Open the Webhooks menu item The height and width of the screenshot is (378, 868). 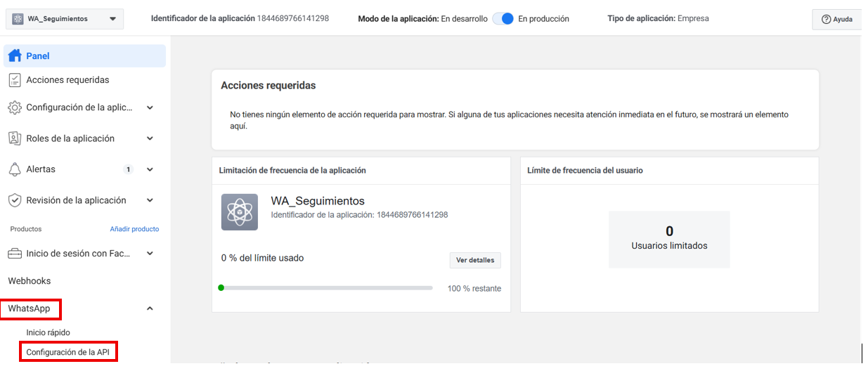[30, 281]
